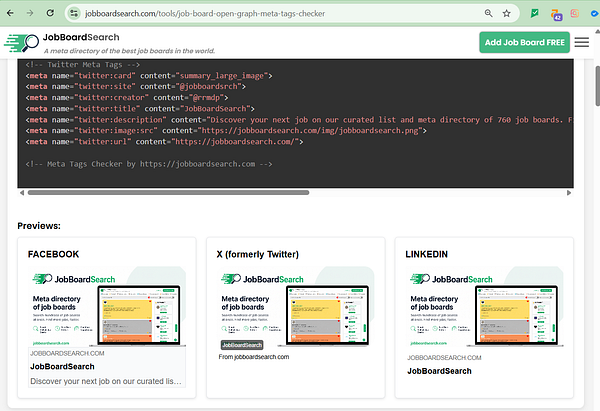600x411 pixels.
Task: Click the twitter:image:src meta tag line
Action: click(226, 130)
